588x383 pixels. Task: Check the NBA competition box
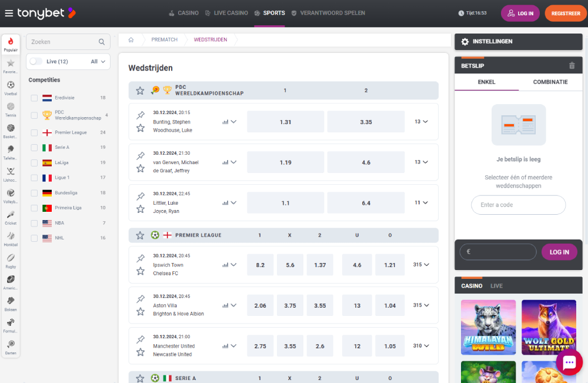click(x=34, y=223)
